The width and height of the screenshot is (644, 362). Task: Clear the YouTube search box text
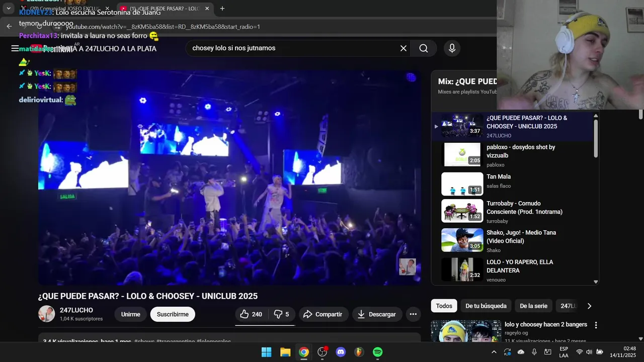coord(403,48)
